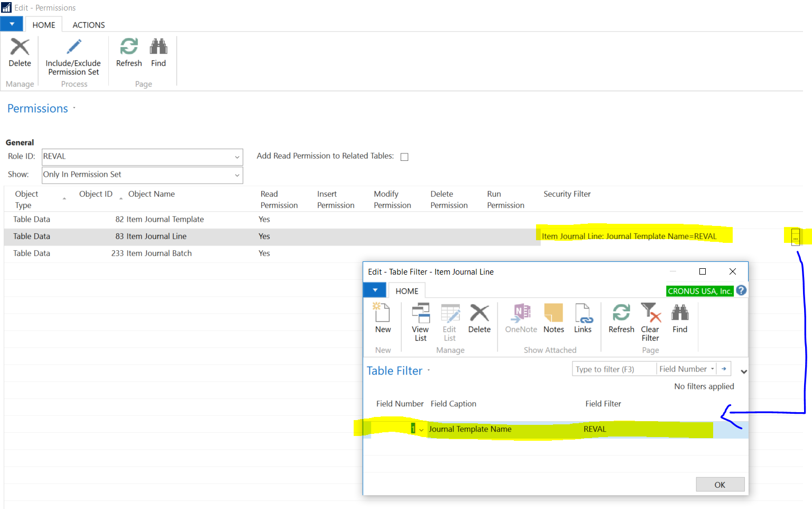This screenshot has height=509, width=812.
Task: Open the blue help question mark
Action: pos(741,290)
